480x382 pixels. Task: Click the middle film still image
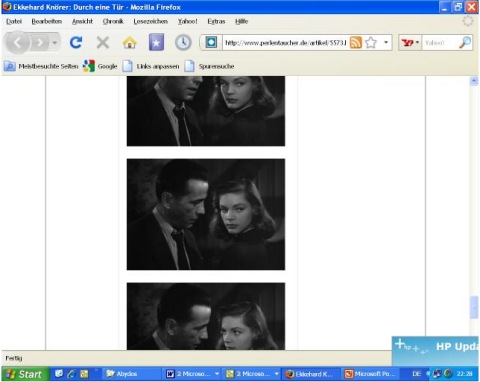[x=206, y=214]
